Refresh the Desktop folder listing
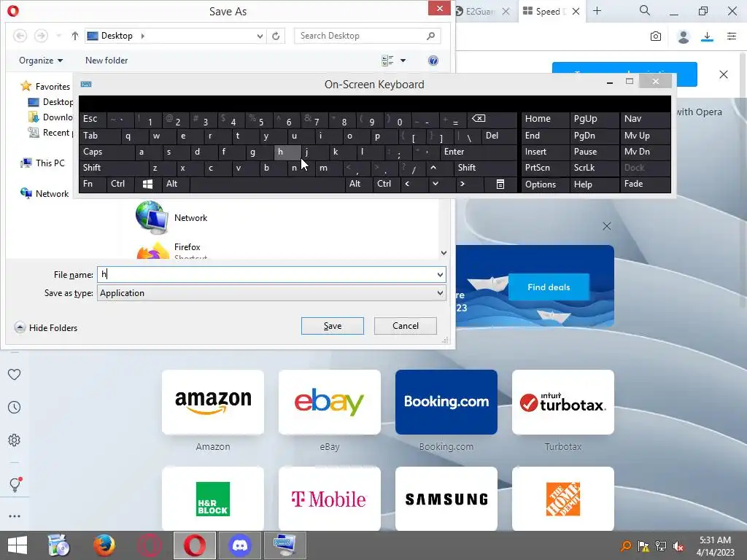Image resolution: width=747 pixels, height=560 pixels. (x=276, y=36)
